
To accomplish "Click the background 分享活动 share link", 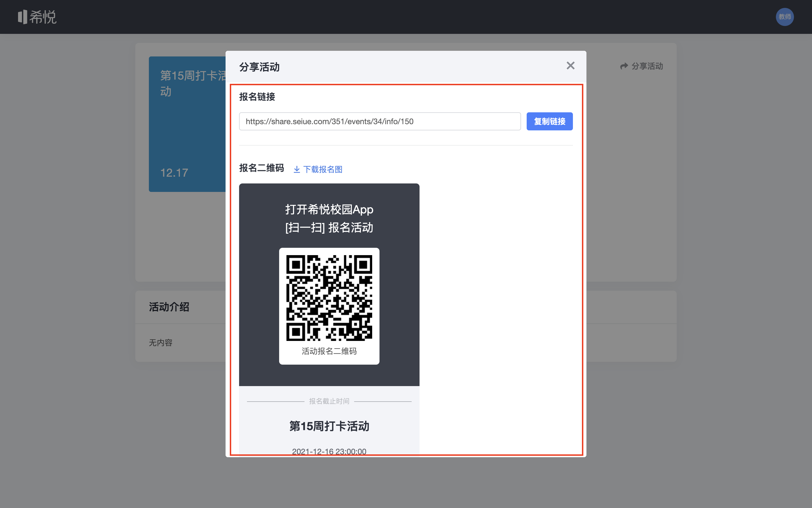I will click(641, 66).
